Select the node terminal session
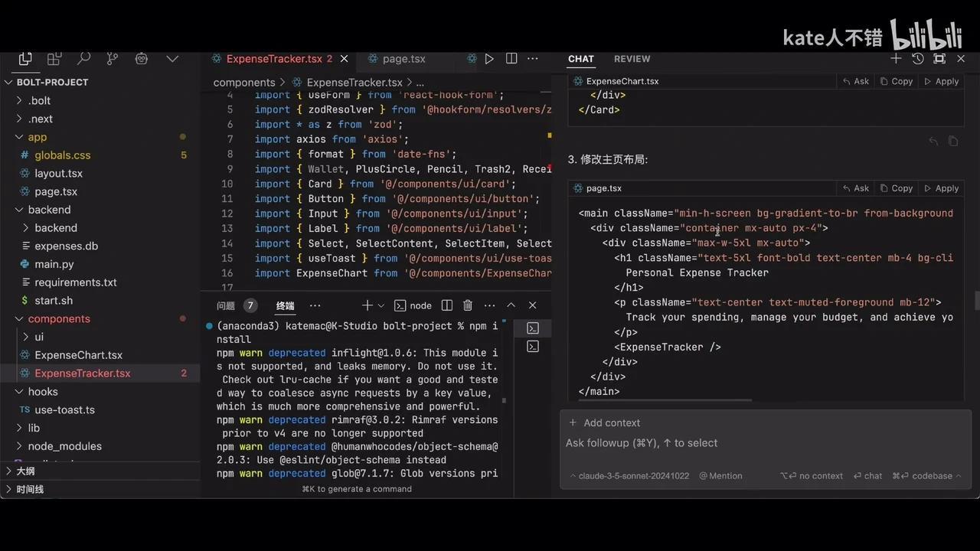980x551 pixels. [413, 305]
